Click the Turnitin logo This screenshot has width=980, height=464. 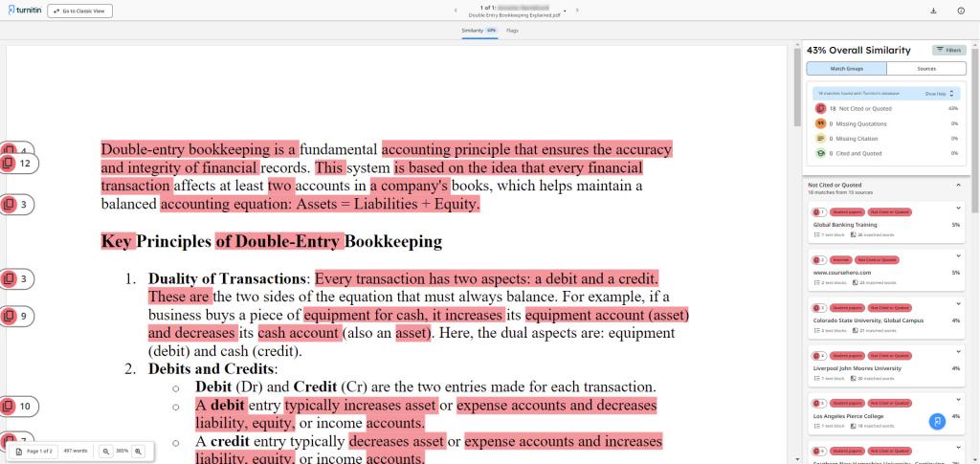coord(26,11)
